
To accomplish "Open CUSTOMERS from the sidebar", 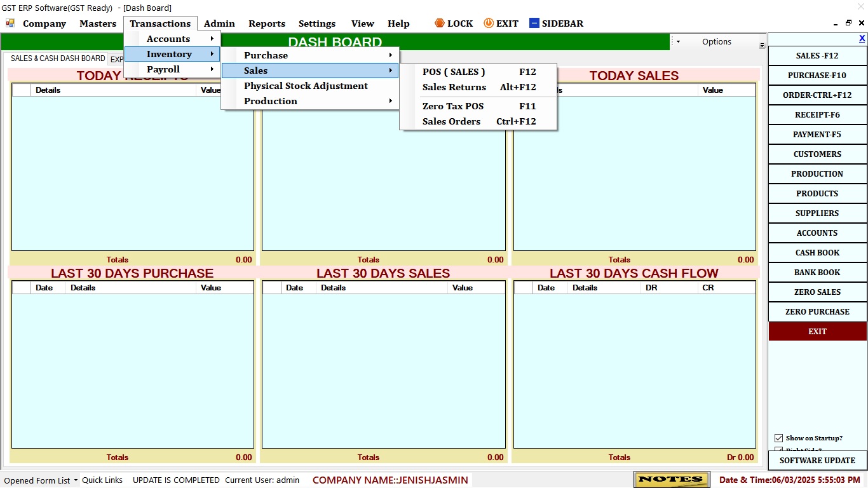I will pos(817,154).
